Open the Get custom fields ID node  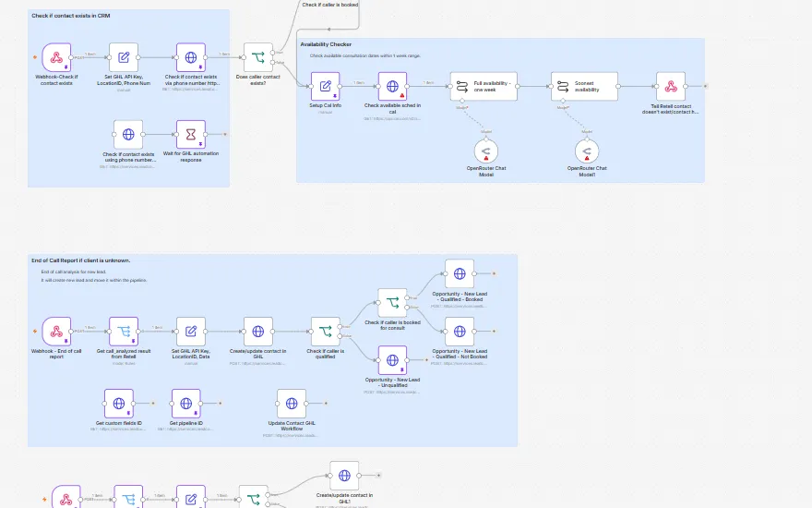119,404
